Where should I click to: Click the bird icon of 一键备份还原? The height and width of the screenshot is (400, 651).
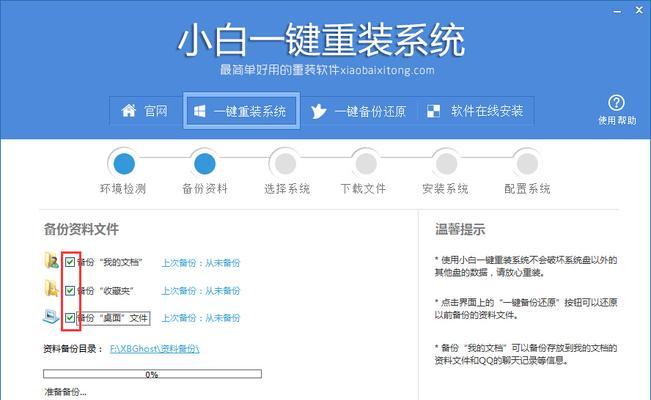[x=318, y=111]
